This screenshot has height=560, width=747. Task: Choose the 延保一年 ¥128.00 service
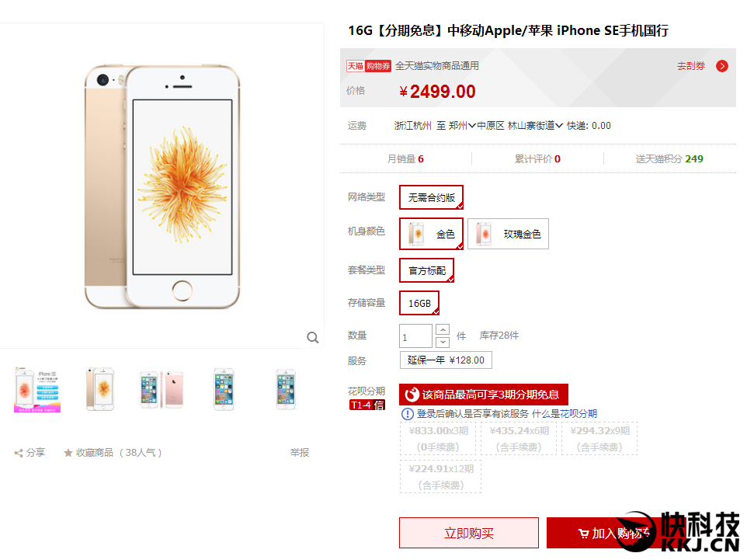click(x=446, y=360)
